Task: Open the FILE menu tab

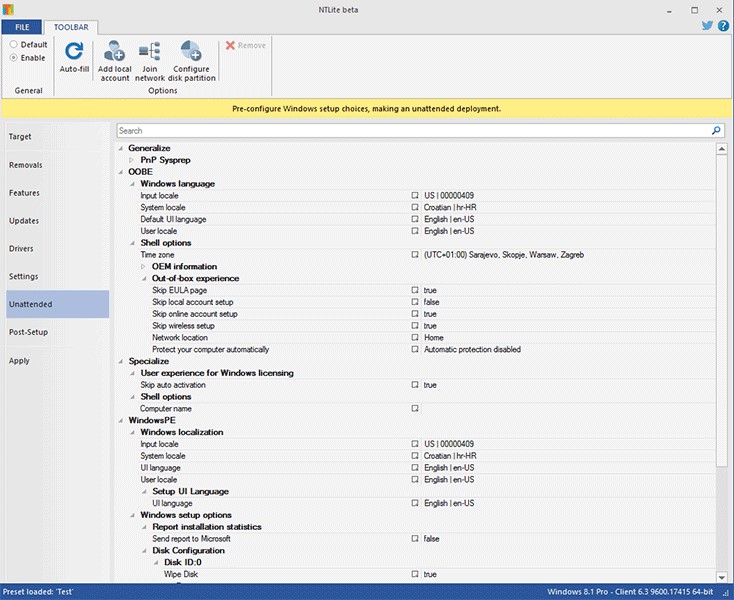Action: tap(22, 27)
